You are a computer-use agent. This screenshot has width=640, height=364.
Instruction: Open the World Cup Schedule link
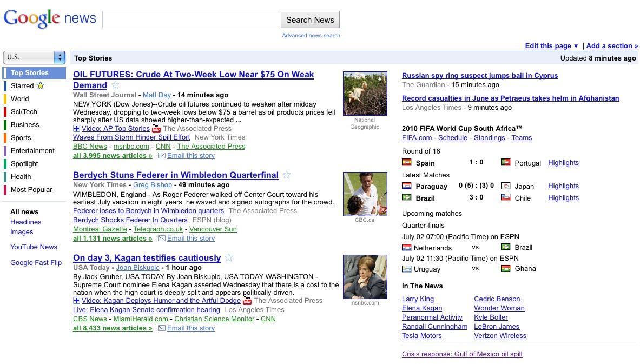453,138
